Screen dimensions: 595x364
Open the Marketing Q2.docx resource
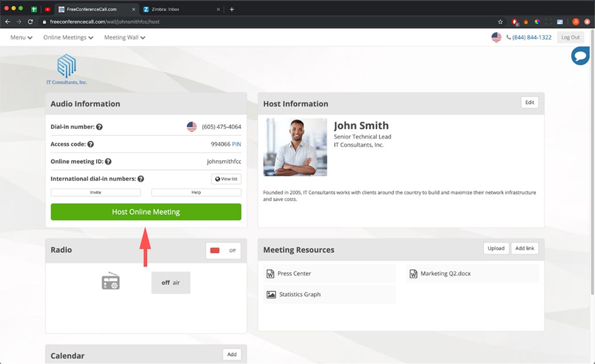pos(445,274)
